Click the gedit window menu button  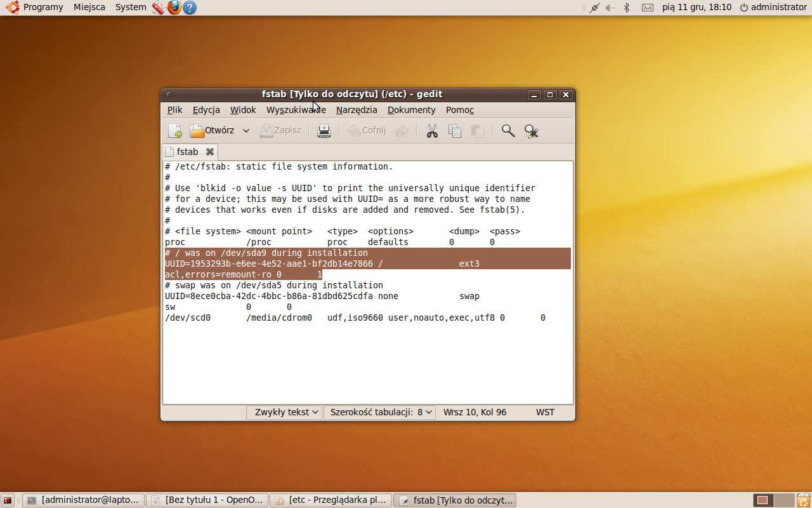(x=169, y=95)
